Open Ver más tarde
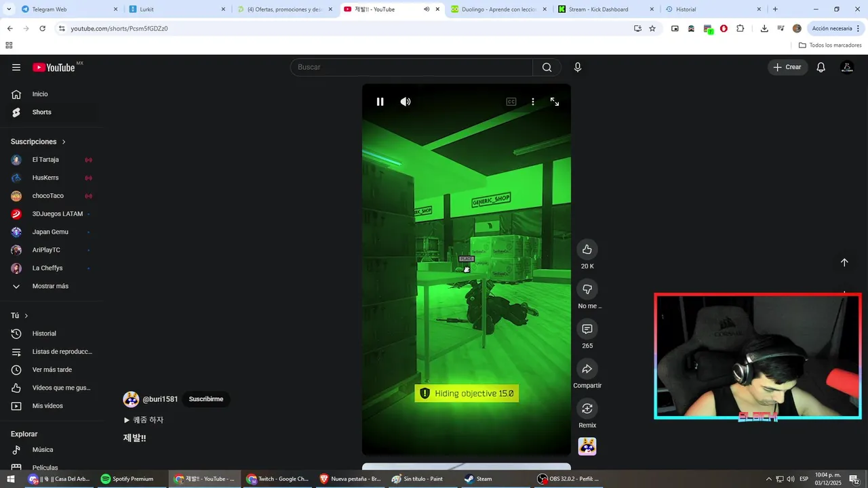868x488 pixels. pyautogui.click(x=52, y=370)
